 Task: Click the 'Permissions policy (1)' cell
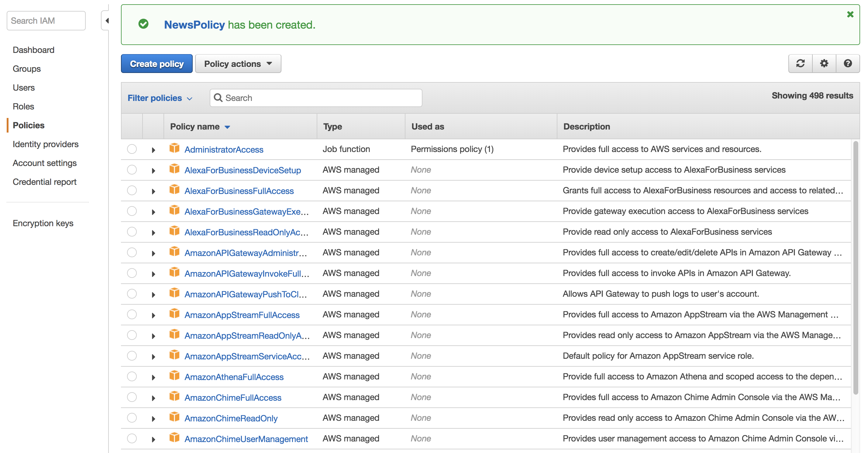[x=452, y=149]
